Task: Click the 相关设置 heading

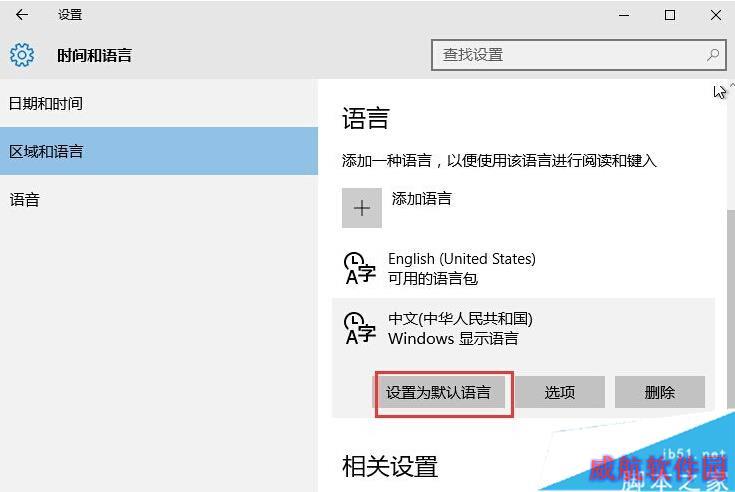Action: pos(390,467)
